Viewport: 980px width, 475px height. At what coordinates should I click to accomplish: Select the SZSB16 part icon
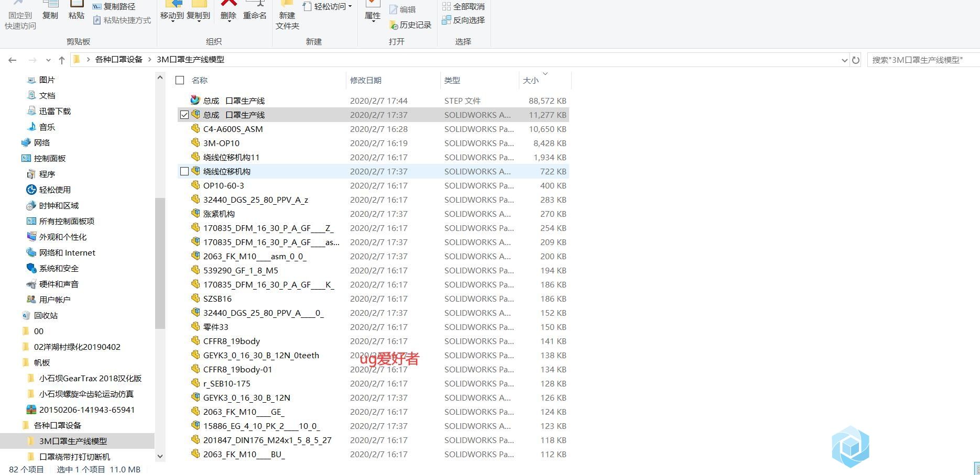coord(195,298)
